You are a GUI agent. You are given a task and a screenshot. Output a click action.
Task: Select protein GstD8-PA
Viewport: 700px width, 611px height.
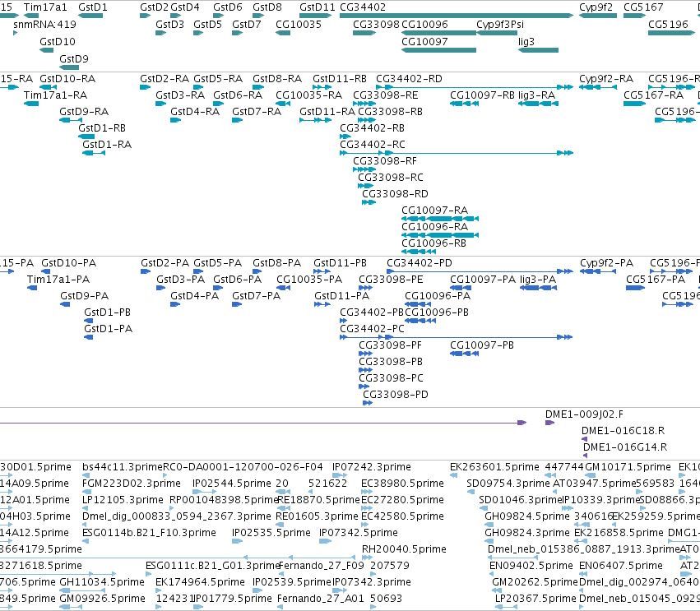point(257,271)
